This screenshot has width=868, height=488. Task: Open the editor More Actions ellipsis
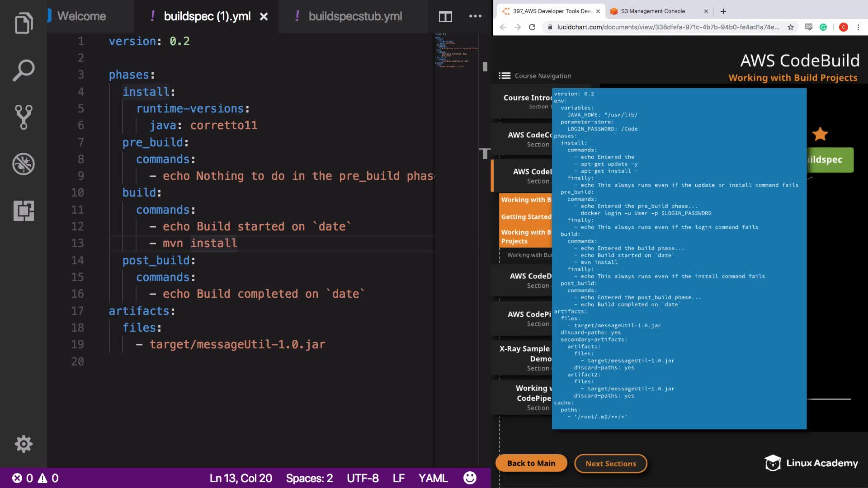pyautogui.click(x=475, y=16)
